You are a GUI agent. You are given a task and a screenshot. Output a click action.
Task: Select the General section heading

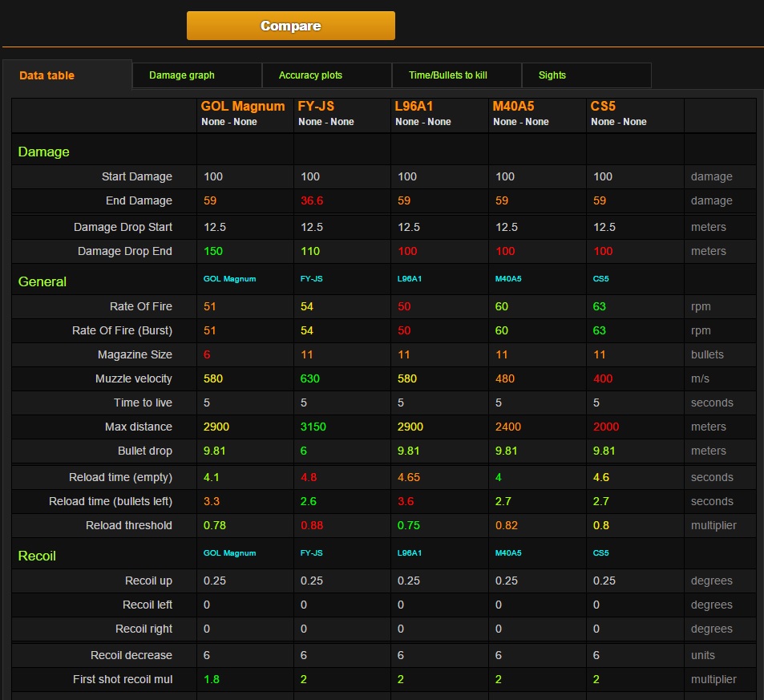[x=42, y=281]
